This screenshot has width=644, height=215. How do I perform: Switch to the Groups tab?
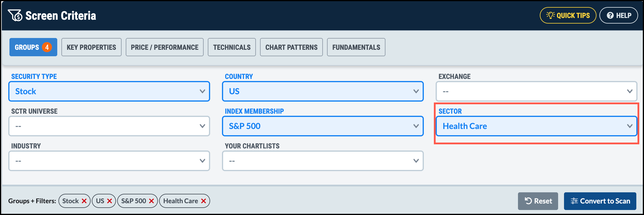33,47
